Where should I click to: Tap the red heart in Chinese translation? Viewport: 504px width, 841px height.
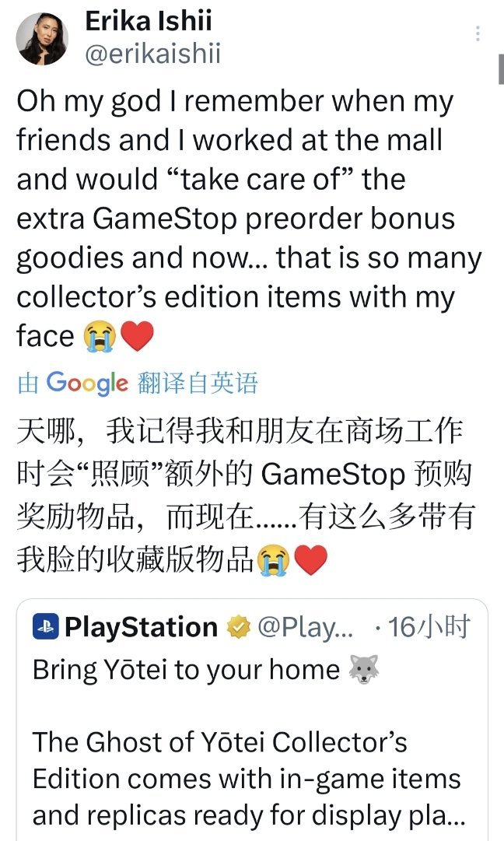(x=311, y=560)
